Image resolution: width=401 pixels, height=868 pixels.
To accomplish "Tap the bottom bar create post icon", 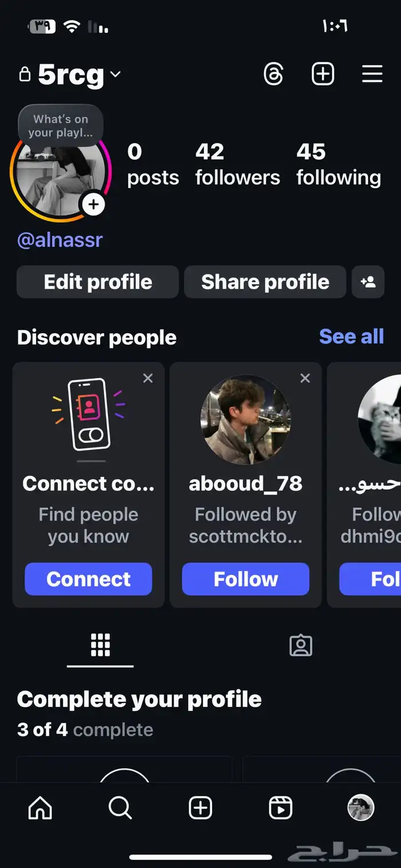I will tap(200, 808).
